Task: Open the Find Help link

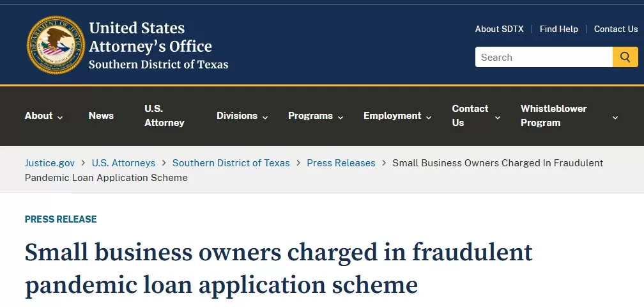Action: pos(558,29)
